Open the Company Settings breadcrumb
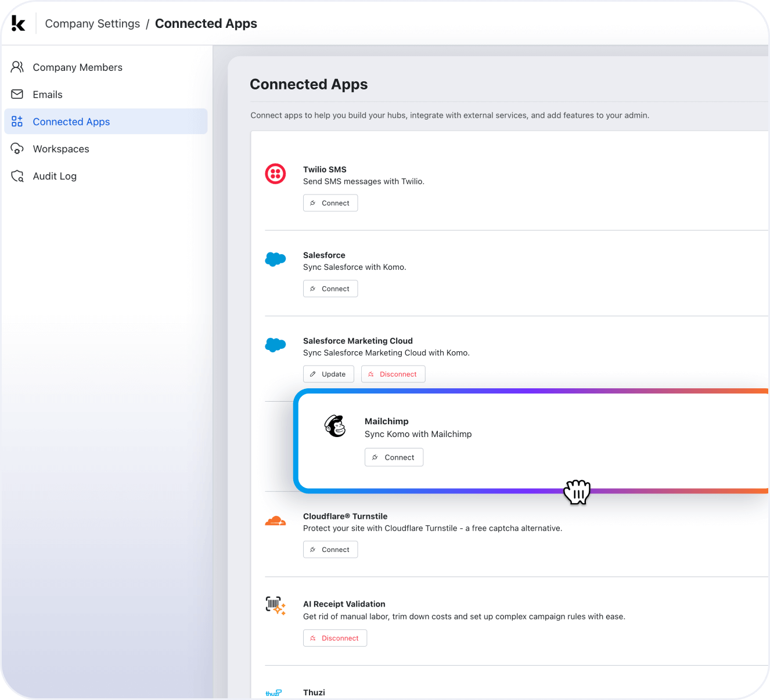Viewport: 770px width, 700px height. [92, 24]
